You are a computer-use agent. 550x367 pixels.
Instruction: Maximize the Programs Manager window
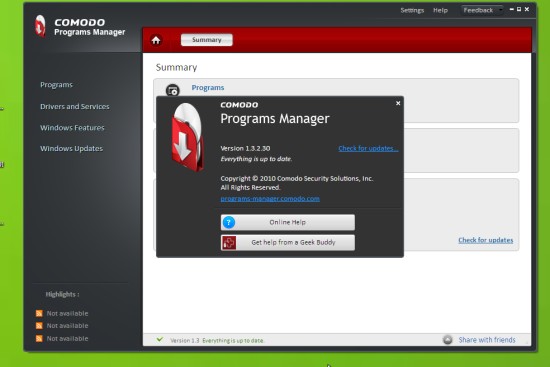tap(519, 9)
